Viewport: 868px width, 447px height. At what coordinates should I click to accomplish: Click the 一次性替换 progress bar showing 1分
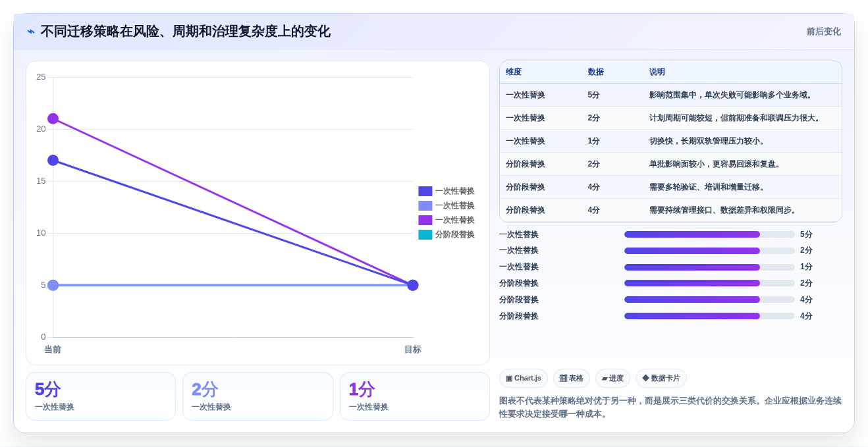709,267
